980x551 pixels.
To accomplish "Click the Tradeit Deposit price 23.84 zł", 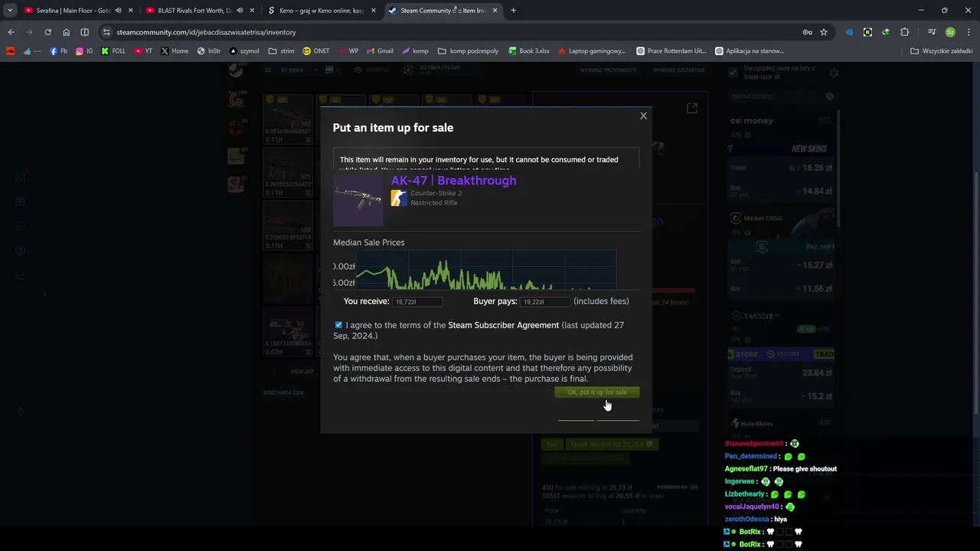I will [x=818, y=373].
